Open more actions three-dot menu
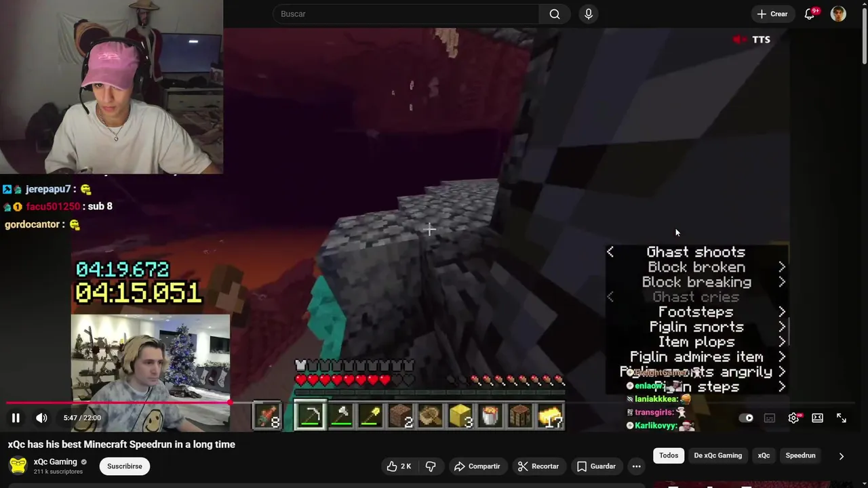 636,466
